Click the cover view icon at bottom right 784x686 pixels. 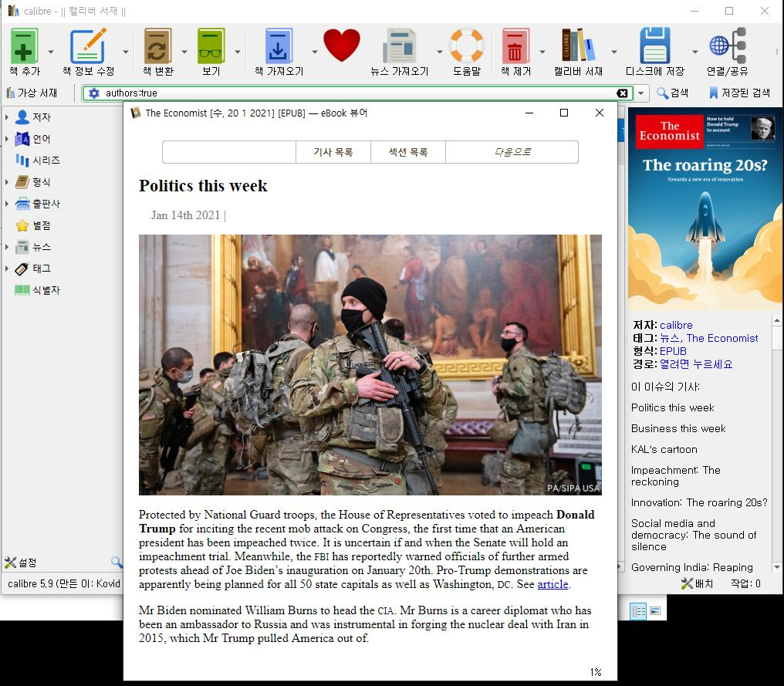coord(655,610)
